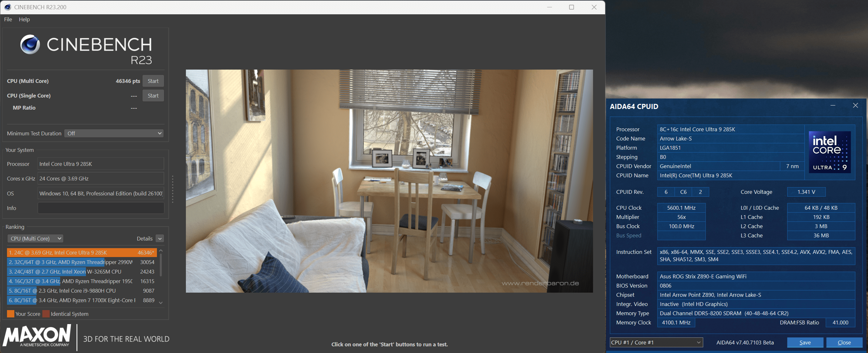Open the CPU #1 / Core #1 selector

656,342
